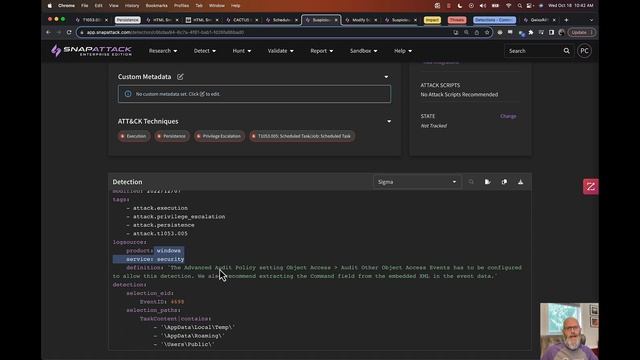Open the PC user avatar menu
This screenshot has width=640, height=360.
point(584,51)
